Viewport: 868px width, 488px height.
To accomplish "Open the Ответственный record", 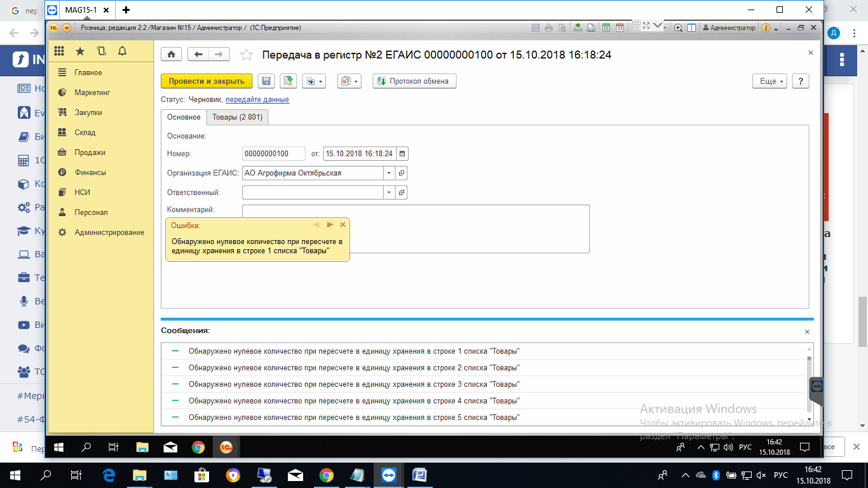I will (x=402, y=193).
